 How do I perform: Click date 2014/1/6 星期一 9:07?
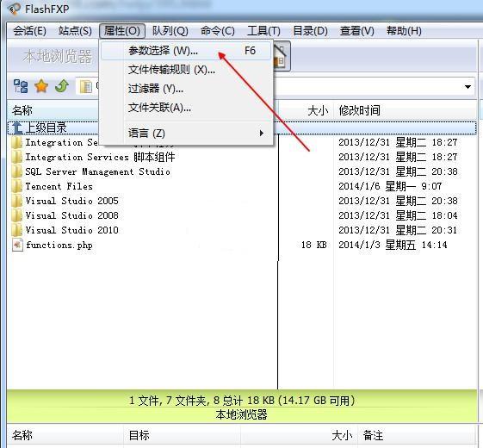[390, 187]
